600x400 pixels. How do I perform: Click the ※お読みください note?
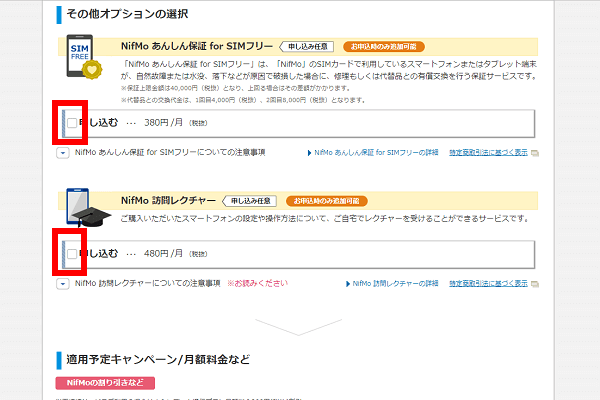[x=257, y=283]
